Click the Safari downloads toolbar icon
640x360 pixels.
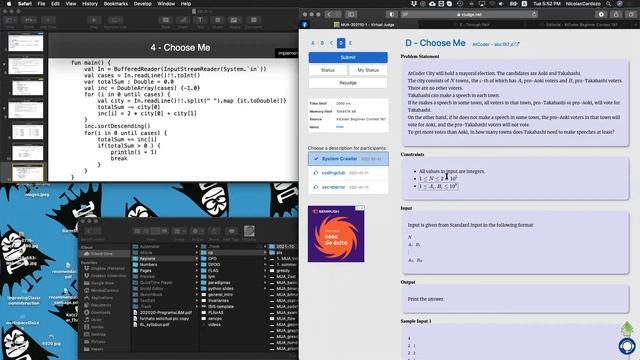pyautogui.click(x=601, y=14)
